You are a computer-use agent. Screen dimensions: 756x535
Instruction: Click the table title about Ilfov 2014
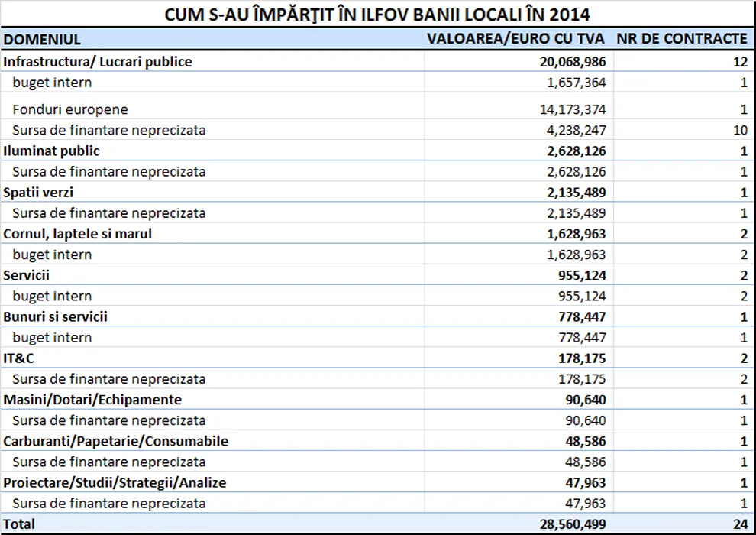click(x=377, y=15)
